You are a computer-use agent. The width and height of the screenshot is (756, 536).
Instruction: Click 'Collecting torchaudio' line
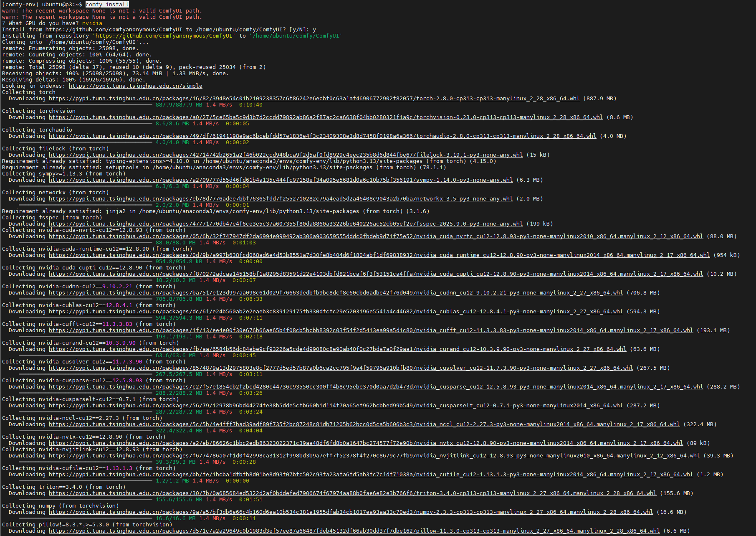point(37,130)
